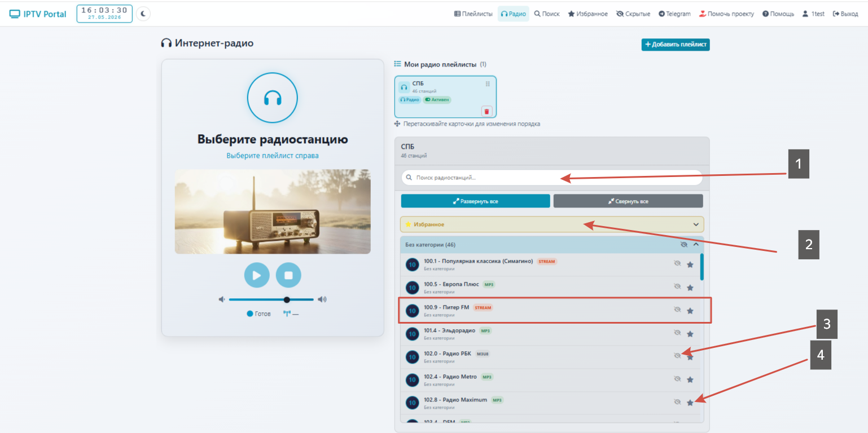Hide station 102.4 Радио Metro
The image size is (868, 433).
pyautogui.click(x=677, y=379)
